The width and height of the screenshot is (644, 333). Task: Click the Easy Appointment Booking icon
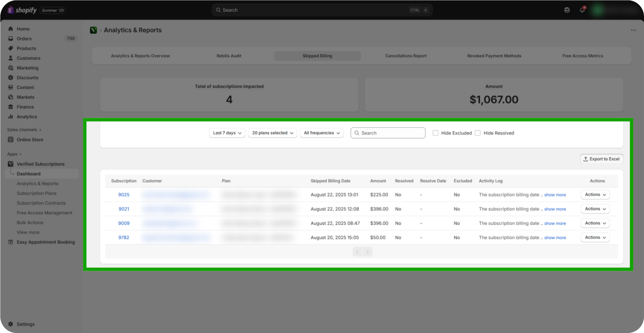click(11, 242)
